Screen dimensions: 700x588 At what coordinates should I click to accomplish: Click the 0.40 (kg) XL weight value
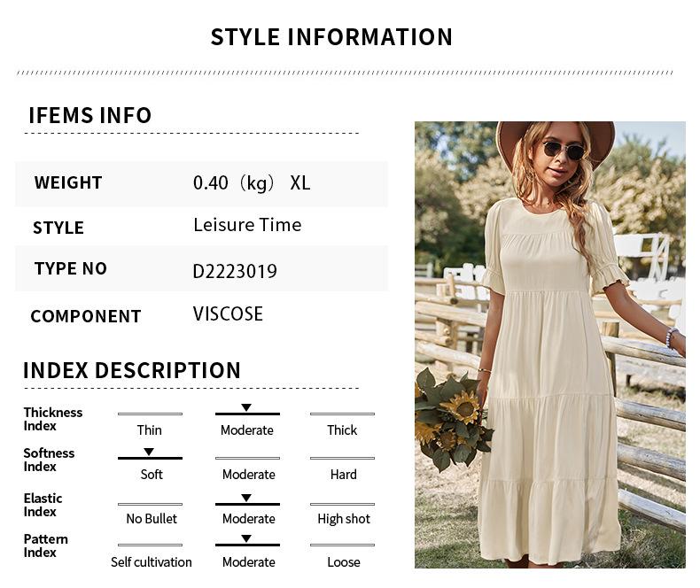tap(252, 183)
